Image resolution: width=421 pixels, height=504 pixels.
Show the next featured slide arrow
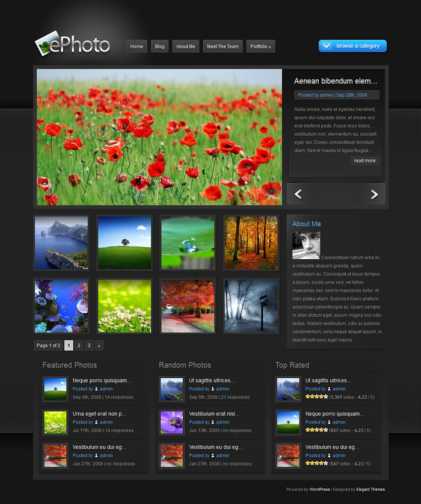(x=374, y=194)
